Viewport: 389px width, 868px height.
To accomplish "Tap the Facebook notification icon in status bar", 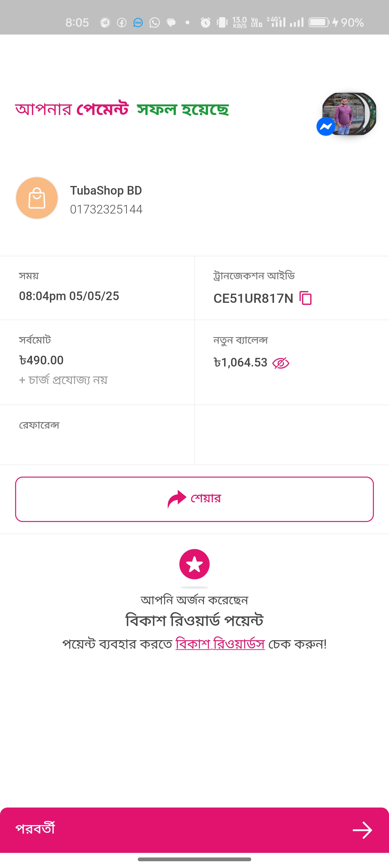I will click(122, 23).
